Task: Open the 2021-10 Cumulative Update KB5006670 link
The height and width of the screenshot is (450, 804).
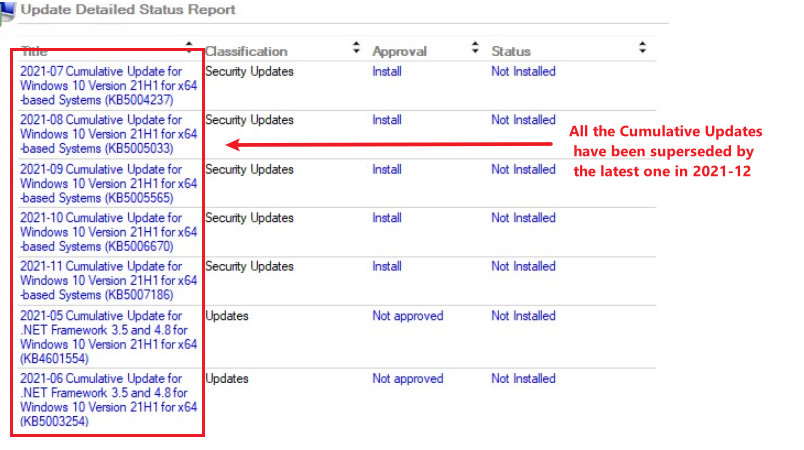Action: tap(108, 232)
